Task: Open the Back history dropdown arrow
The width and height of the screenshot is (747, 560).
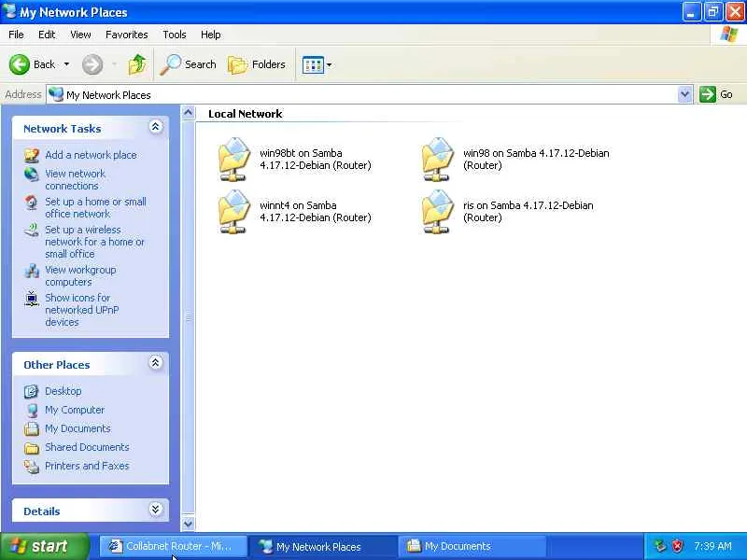Action: pos(66,64)
